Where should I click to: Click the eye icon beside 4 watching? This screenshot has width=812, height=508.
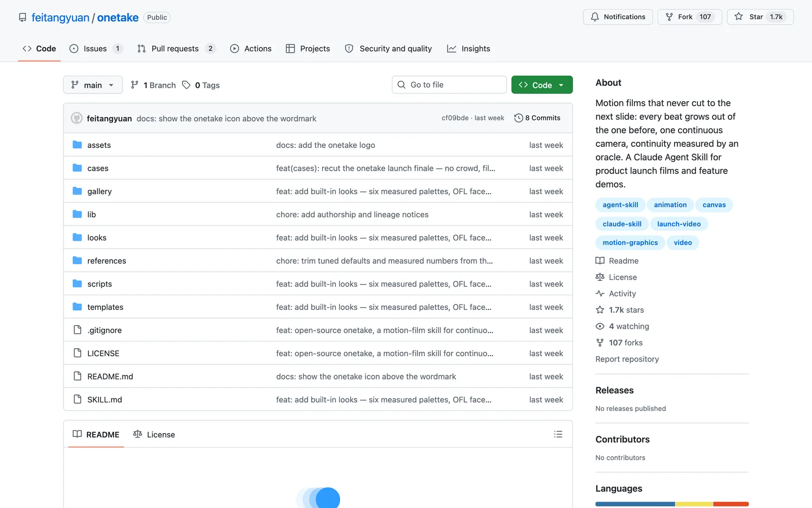click(x=600, y=326)
